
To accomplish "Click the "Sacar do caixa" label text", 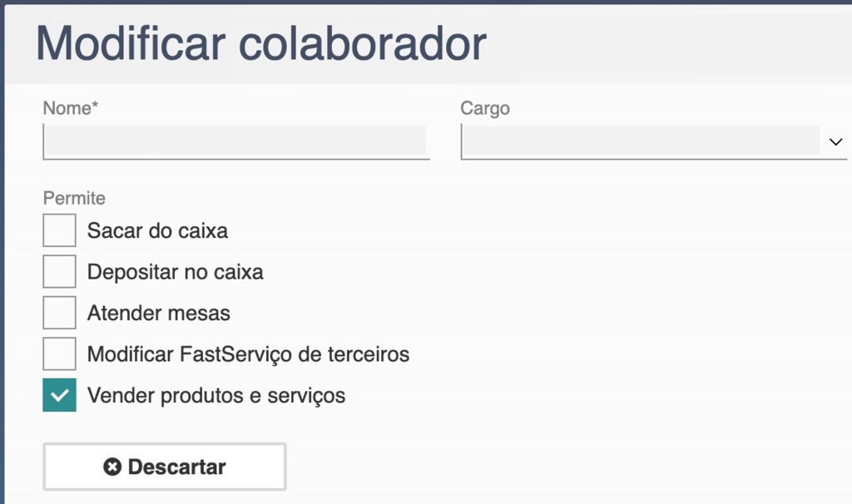I will point(157,230).
